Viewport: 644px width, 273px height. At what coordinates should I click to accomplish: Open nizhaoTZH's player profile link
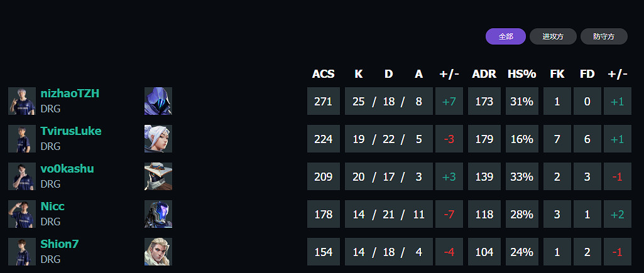pyautogui.click(x=70, y=94)
